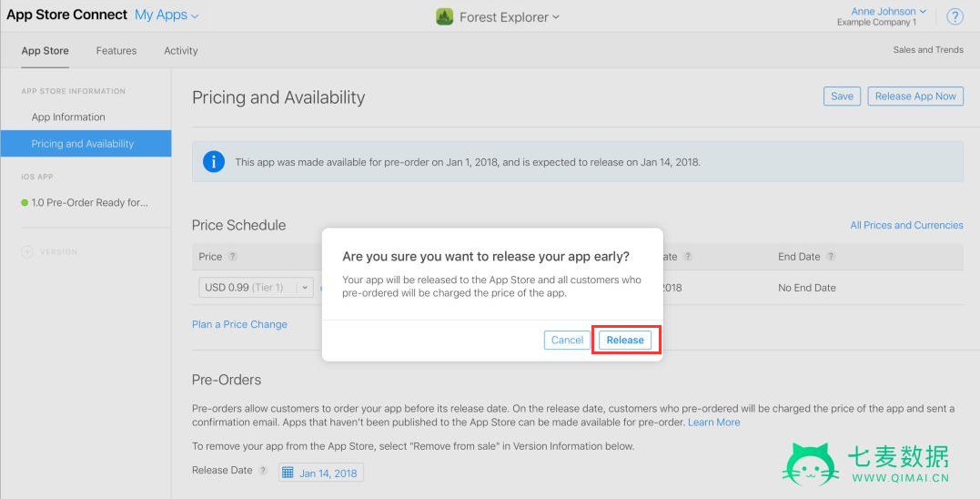Click the plus icon to add Version
This screenshot has height=499, width=980.
(27, 252)
